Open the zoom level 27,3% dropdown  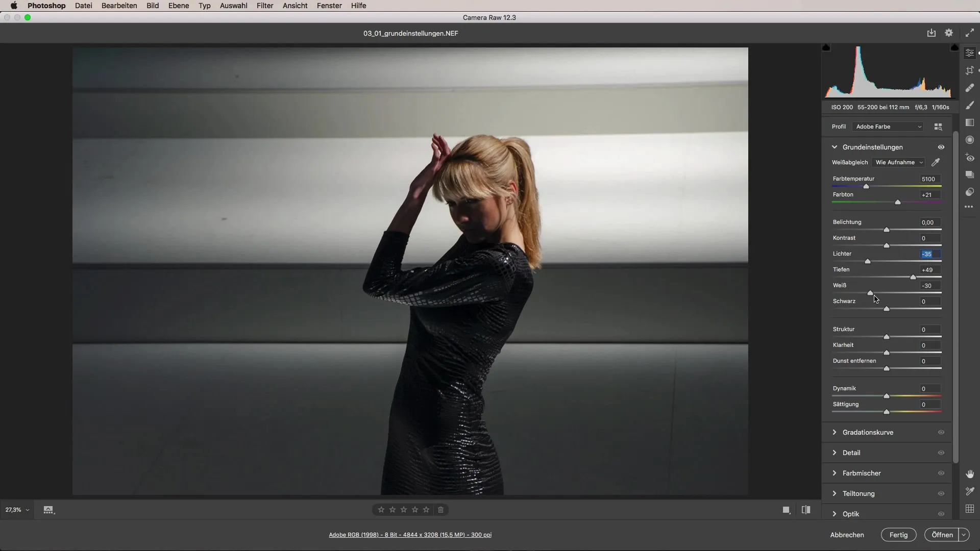[x=17, y=510]
